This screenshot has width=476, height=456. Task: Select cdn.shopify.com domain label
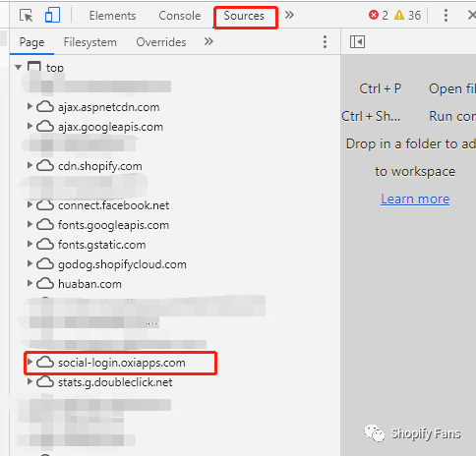100,166
